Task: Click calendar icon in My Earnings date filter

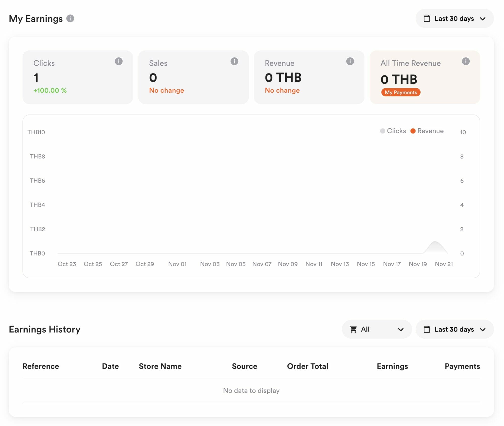Action: click(x=427, y=18)
